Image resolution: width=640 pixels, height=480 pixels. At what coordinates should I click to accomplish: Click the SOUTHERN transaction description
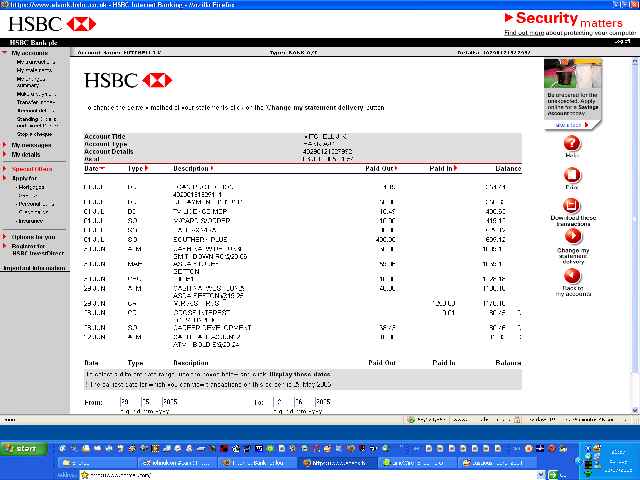click(200, 239)
